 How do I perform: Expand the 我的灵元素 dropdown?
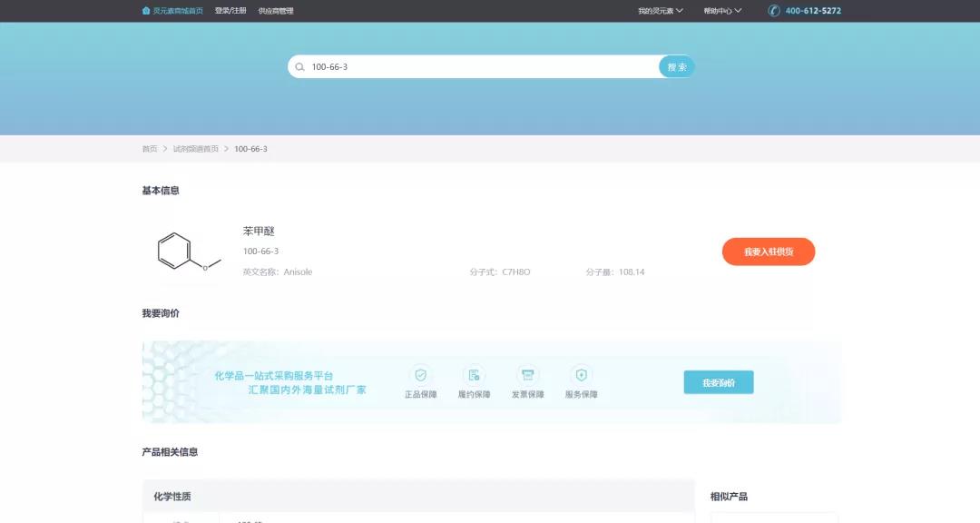point(661,11)
